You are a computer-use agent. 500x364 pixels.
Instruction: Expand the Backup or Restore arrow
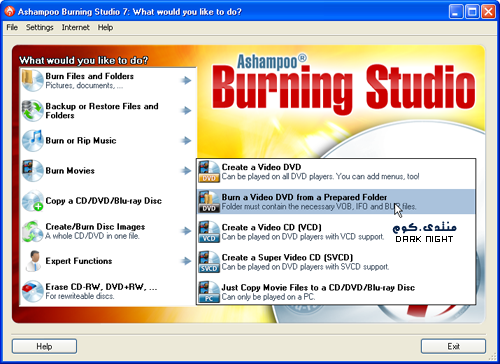186,111
